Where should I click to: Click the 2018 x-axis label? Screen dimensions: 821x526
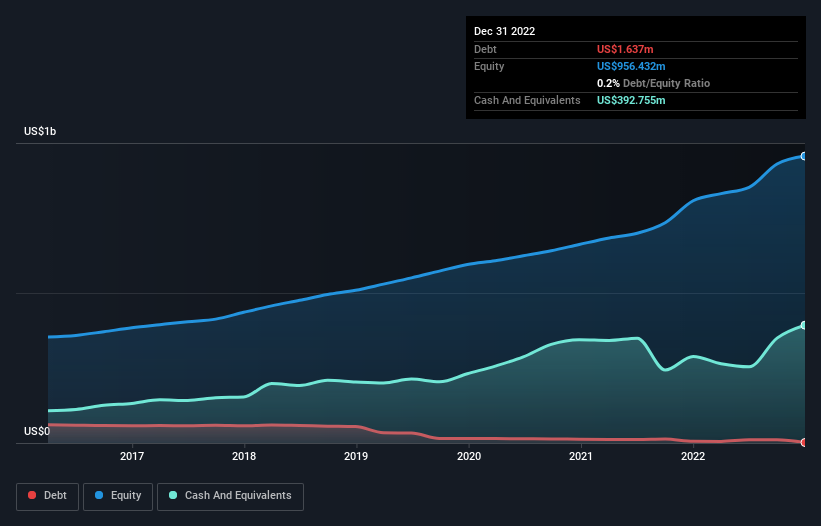(x=244, y=456)
